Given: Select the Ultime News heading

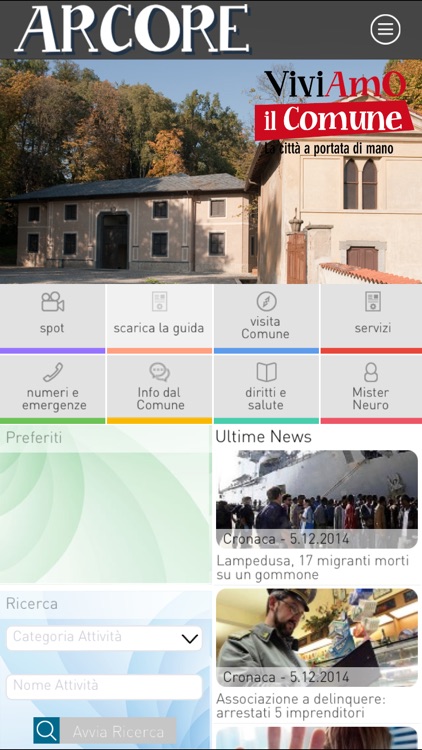Looking at the screenshot, I should coord(263,437).
